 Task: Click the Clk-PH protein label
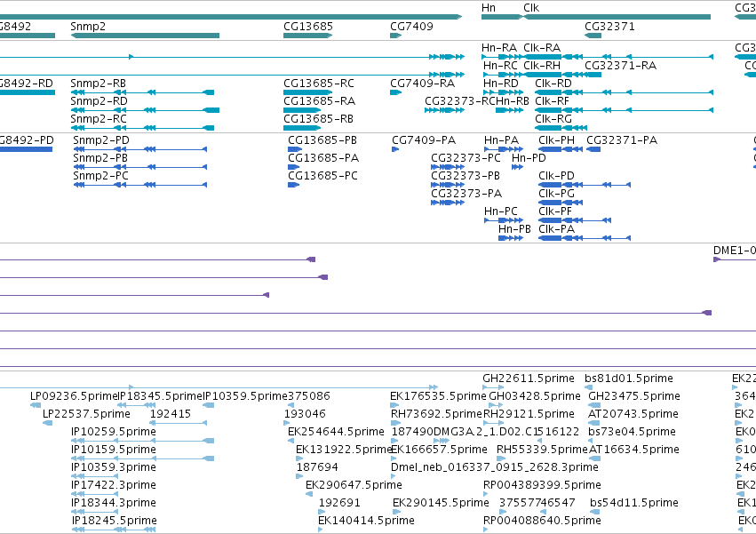click(x=556, y=140)
